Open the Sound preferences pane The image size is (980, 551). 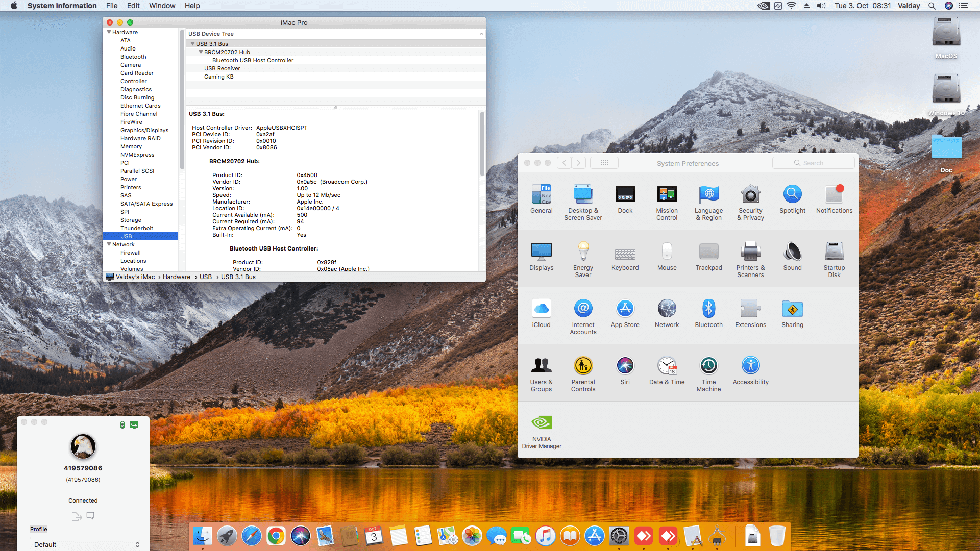point(792,256)
